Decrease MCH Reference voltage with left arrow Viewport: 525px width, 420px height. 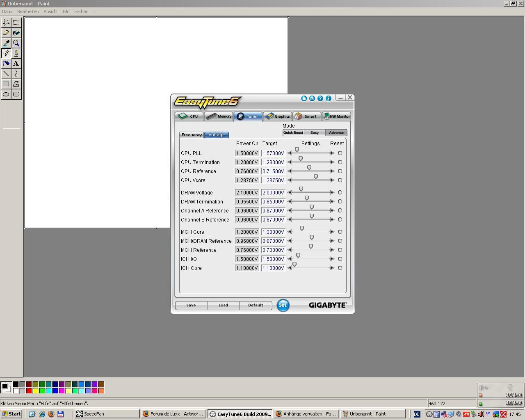pyautogui.click(x=290, y=250)
